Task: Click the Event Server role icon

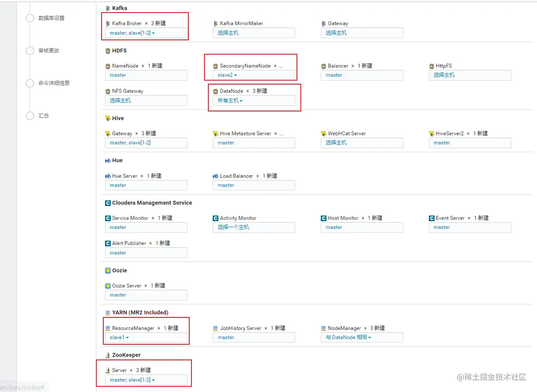Action: (432, 218)
